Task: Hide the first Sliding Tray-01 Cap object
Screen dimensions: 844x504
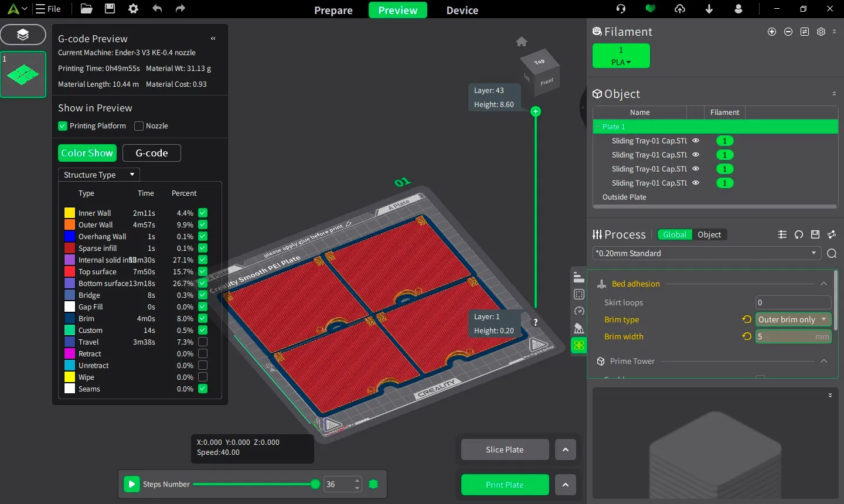Action: point(696,141)
